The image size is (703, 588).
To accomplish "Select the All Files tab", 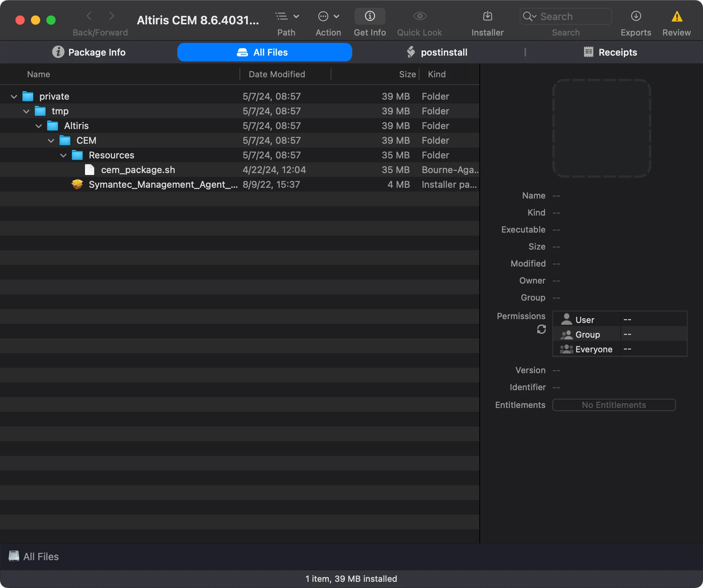I will pyautogui.click(x=265, y=52).
